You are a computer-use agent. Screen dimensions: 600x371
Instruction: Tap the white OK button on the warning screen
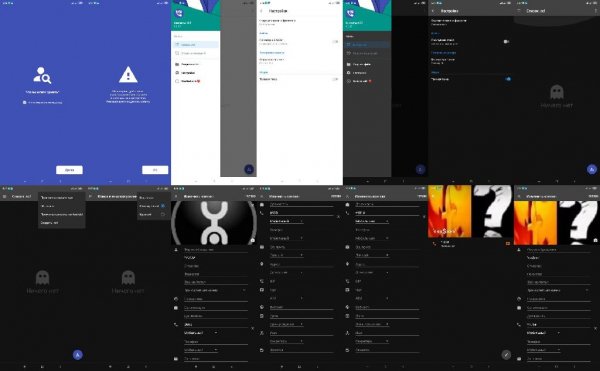point(155,169)
